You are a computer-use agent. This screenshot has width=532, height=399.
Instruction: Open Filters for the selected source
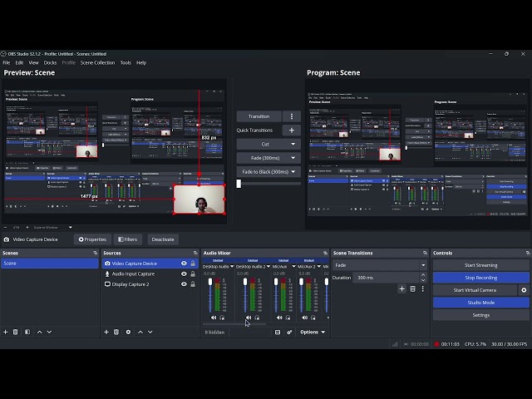tap(127, 239)
